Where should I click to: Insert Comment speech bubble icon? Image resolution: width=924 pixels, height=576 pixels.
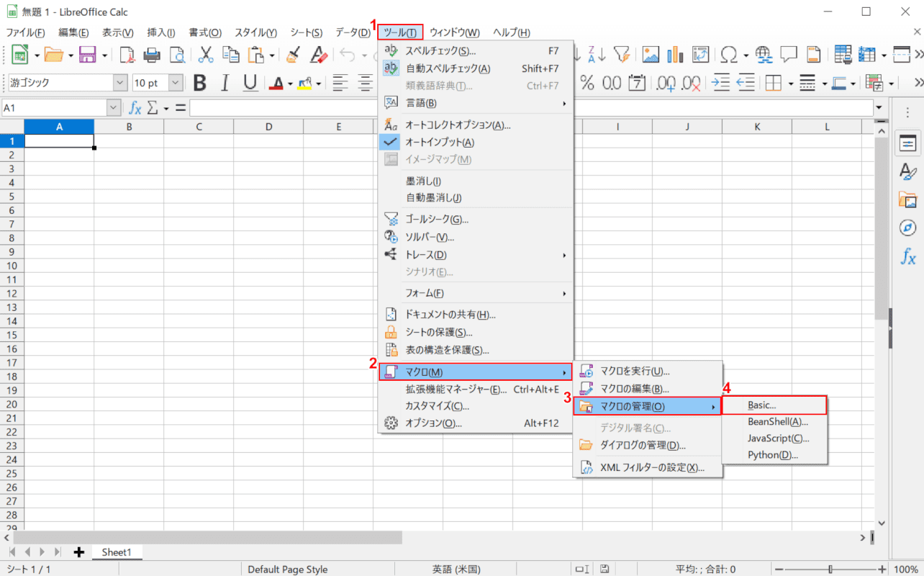789,55
